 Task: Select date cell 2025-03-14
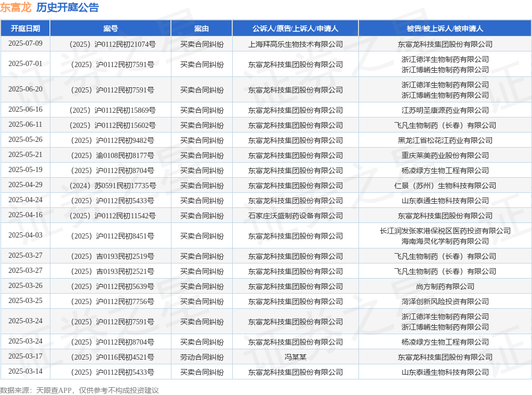click(25, 372)
